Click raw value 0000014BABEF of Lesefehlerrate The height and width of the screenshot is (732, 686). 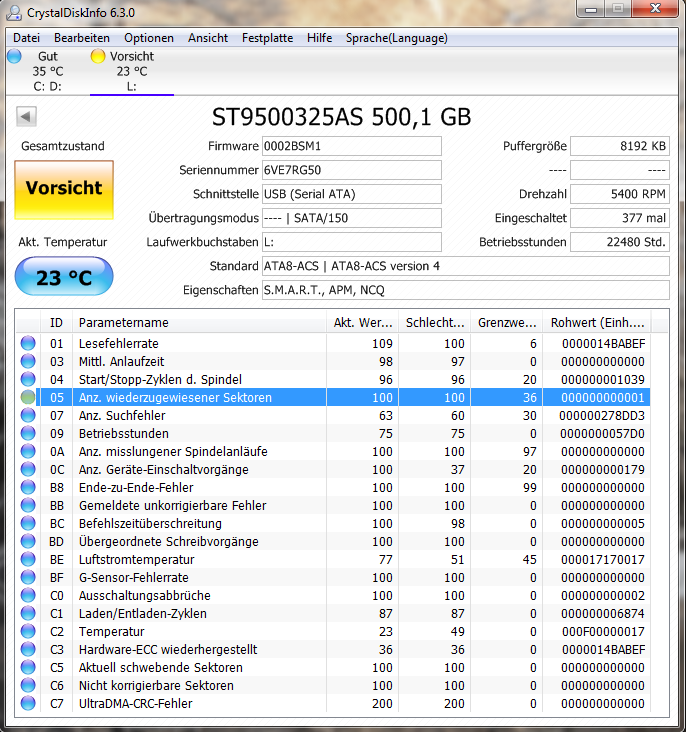coord(603,344)
